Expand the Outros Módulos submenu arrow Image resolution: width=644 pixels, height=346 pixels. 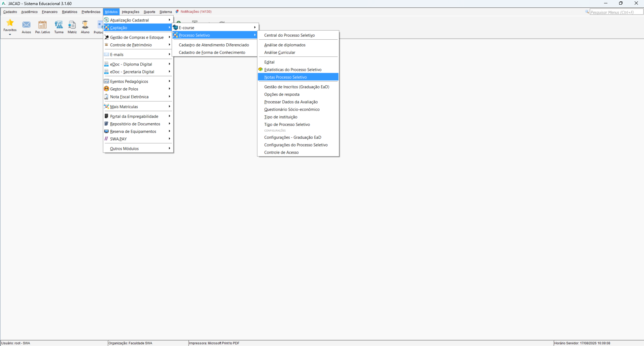(x=170, y=148)
